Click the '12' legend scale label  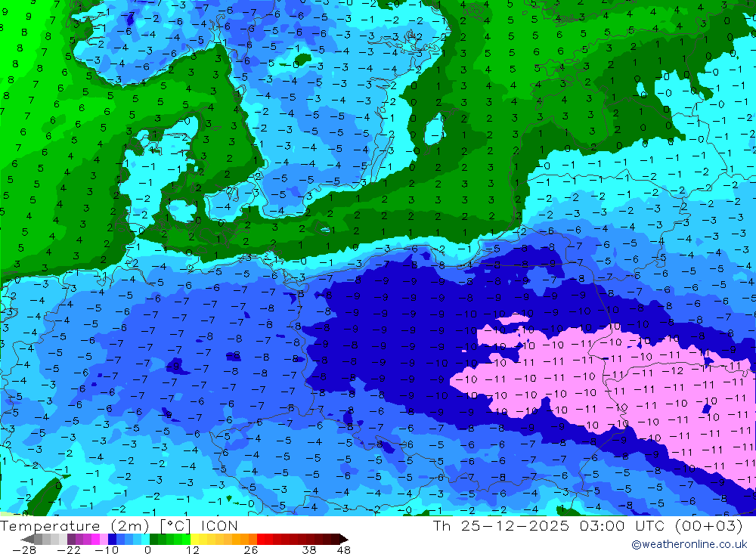coord(193,550)
